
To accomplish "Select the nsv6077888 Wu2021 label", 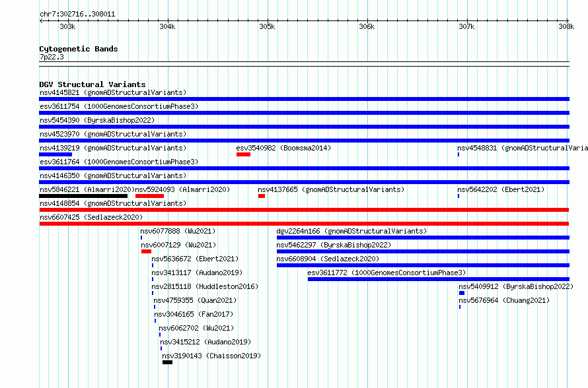I will pos(178,231).
